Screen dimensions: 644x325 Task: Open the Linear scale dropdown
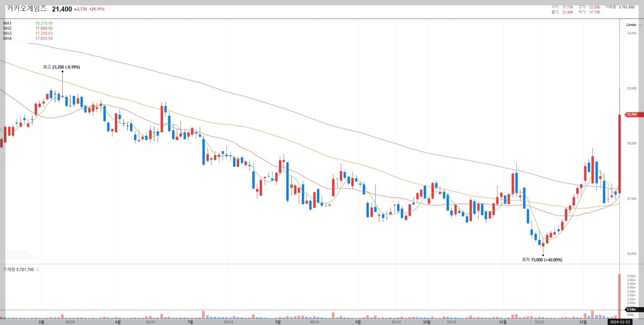[633, 25]
